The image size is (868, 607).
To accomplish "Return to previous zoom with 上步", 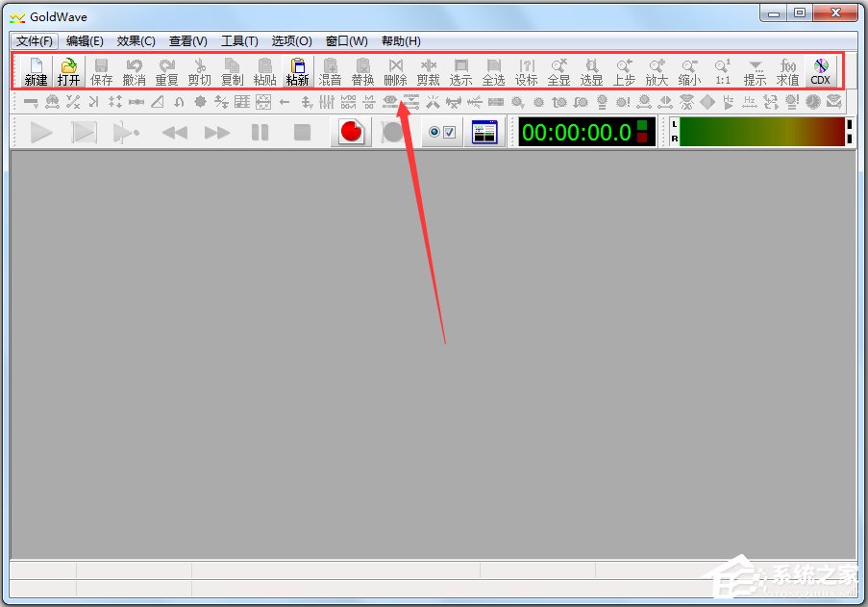I will 624,71.
